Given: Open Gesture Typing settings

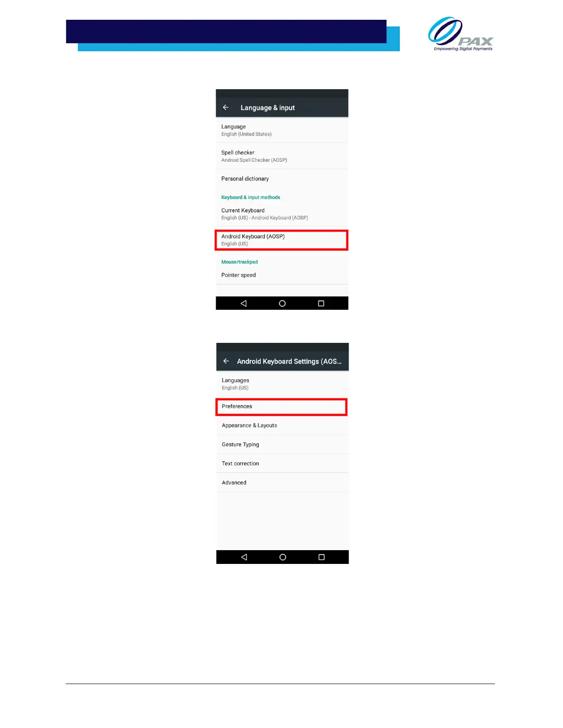Looking at the screenshot, I should coord(282,444).
